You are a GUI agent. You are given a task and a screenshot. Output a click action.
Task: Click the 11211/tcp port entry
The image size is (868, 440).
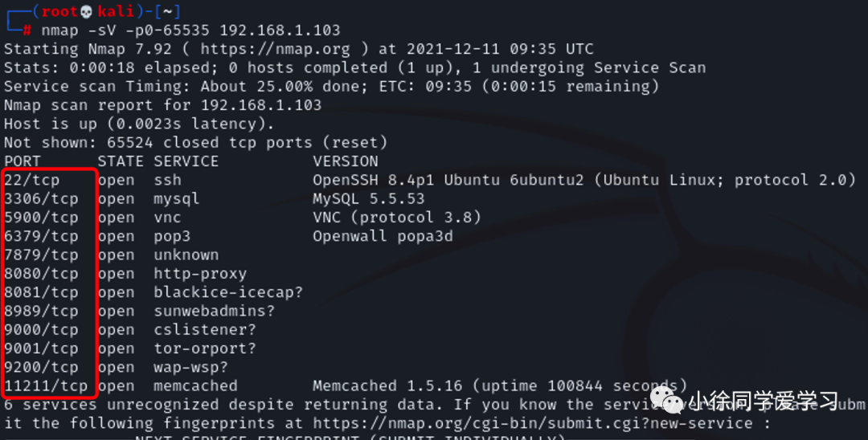pyautogui.click(x=46, y=386)
